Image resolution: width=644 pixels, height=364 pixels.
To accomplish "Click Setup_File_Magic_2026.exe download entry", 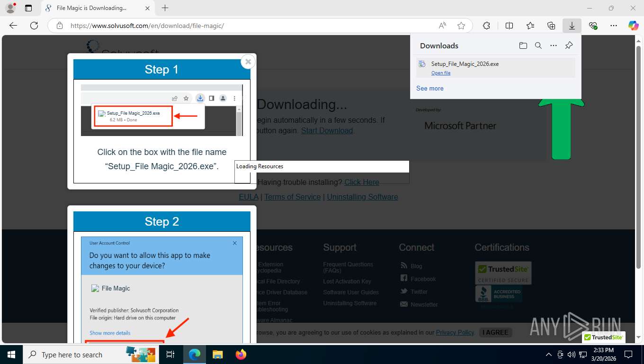I will (x=496, y=68).
